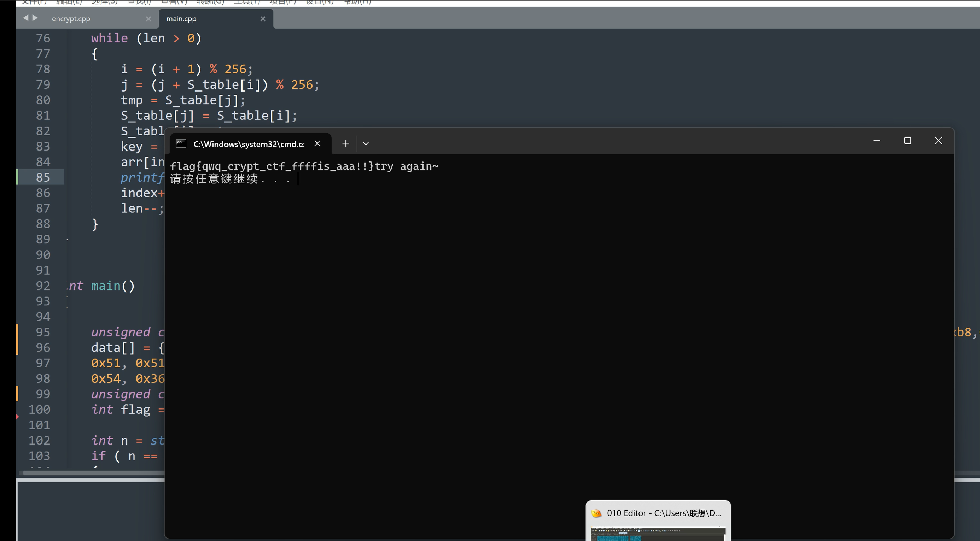The image size is (980, 541).
Task: Select the main.cpp tab
Action: click(x=181, y=19)
